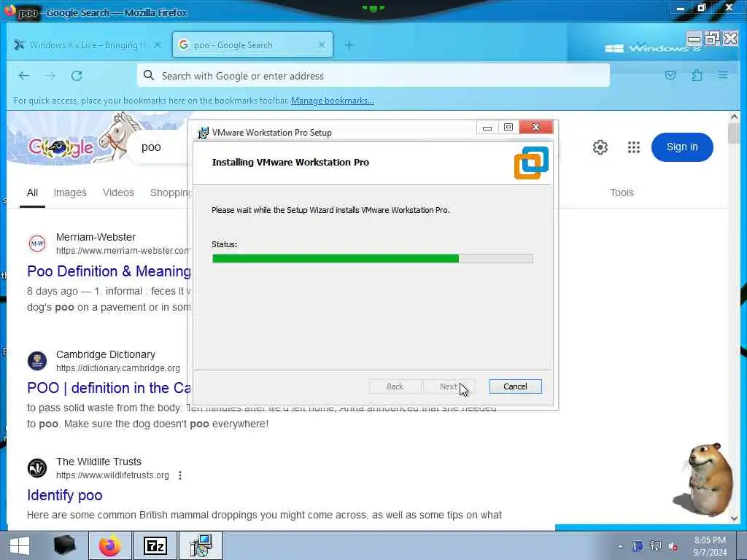Open 7-Zip from the taskbar

coord(155,545)
